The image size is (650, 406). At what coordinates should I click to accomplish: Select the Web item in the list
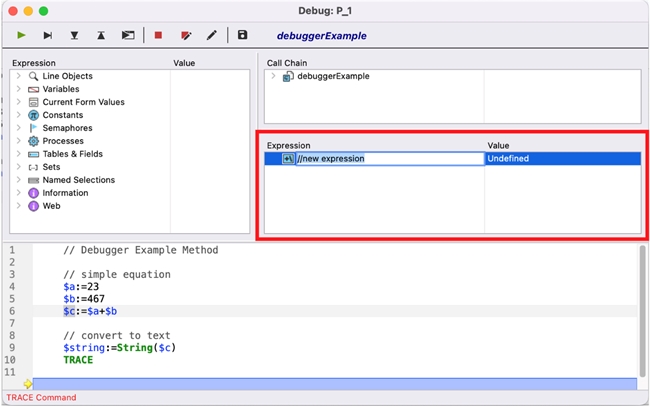coord(51,206)
